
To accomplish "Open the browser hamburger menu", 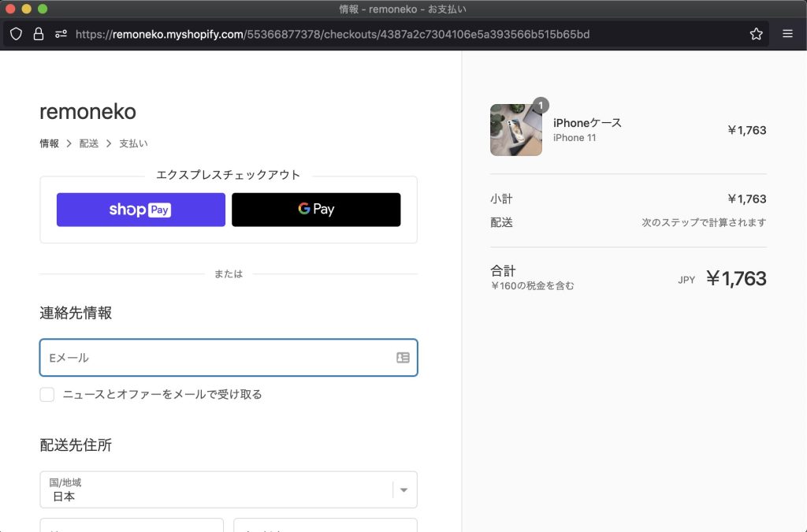I will (x=787, y=34).
